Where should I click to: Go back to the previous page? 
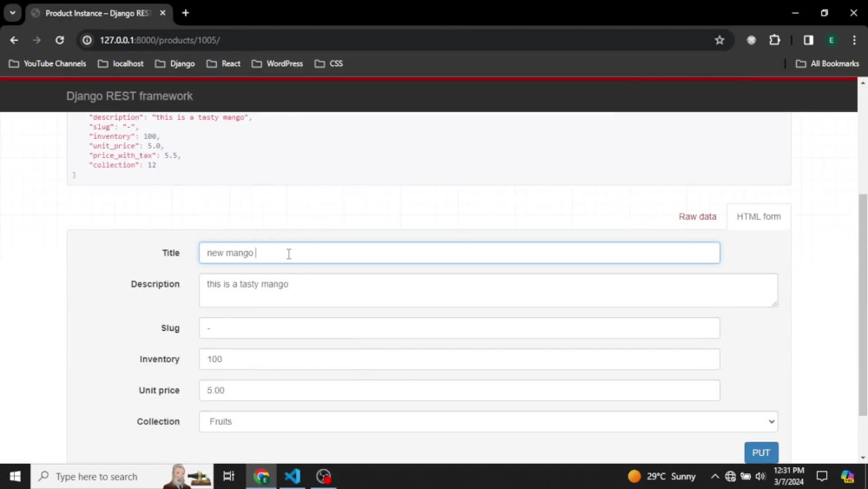14,40
